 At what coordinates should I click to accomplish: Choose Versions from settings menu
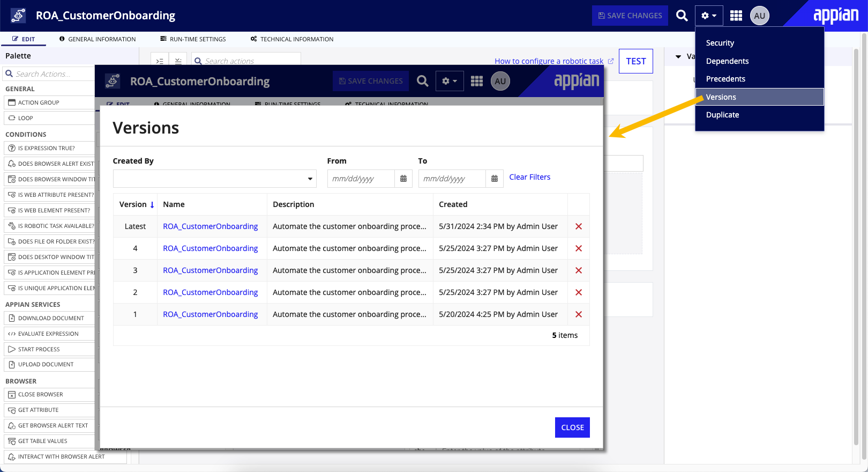(759, 97)
